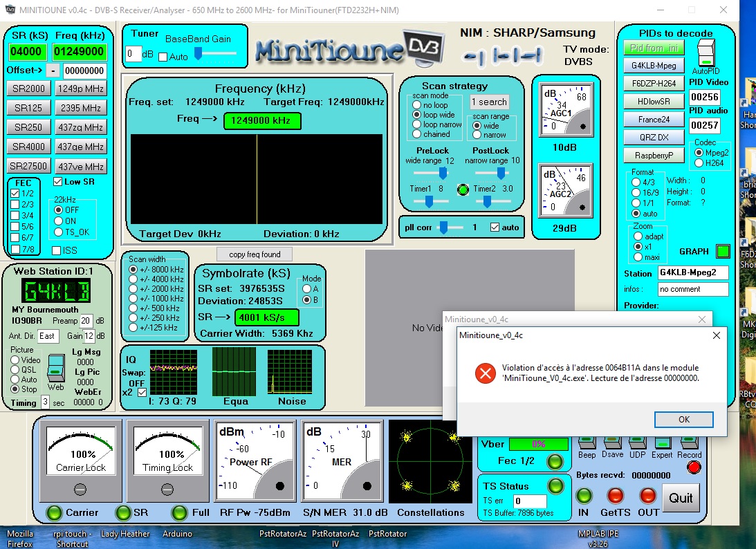This screenshot has height=549, width=756.
Task: Click the green GRAPH square
Action: point(723,251)
